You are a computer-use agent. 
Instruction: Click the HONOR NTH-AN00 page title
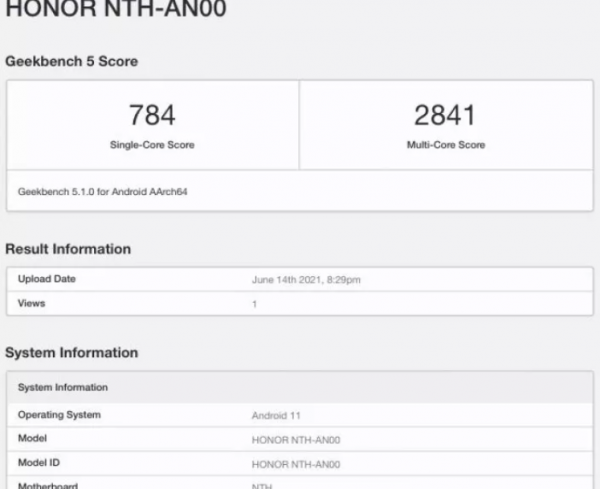click(116, 8)
